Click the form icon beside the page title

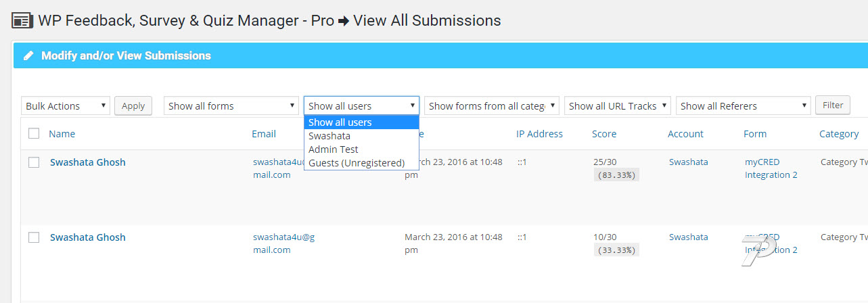pyautogui.click(x=21, y=20)
